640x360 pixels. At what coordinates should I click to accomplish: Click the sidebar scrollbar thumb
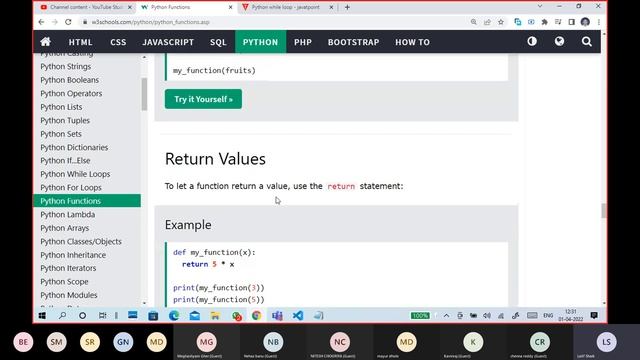coord(144,94)
